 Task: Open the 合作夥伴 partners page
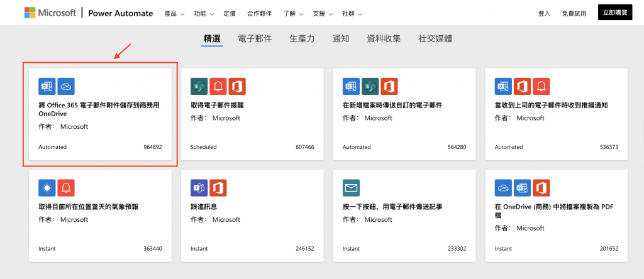tap(260, 14)
